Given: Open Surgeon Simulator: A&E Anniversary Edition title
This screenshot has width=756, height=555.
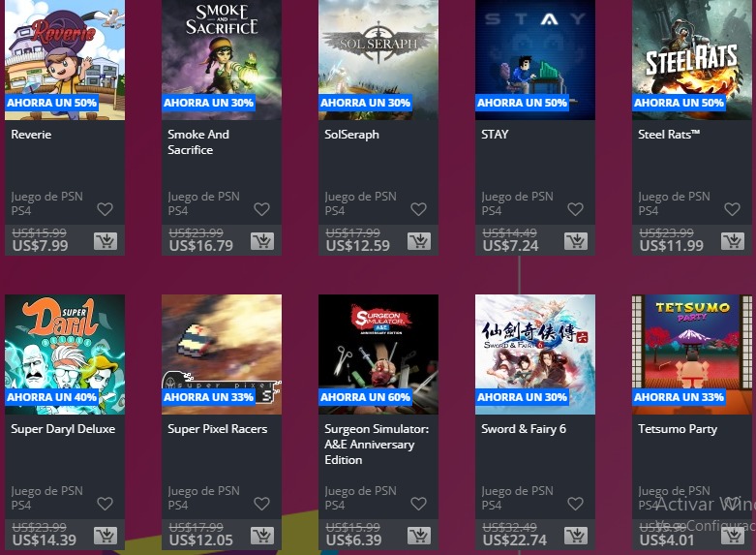Looking at the screenshot, I should [x=377, y=444].
